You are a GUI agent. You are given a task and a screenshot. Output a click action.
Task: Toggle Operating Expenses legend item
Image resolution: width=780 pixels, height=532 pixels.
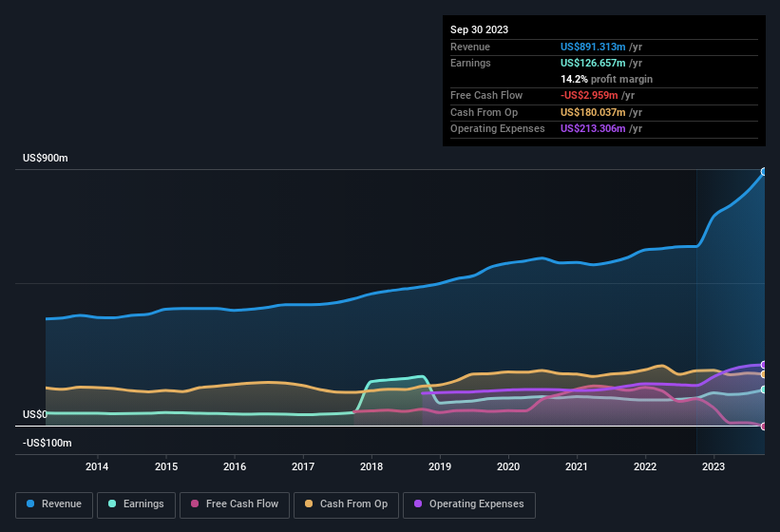(469, 503)
